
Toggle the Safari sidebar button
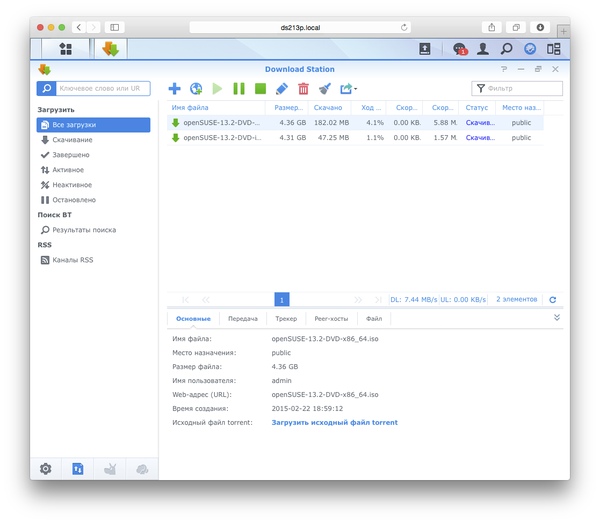[114, 27]
